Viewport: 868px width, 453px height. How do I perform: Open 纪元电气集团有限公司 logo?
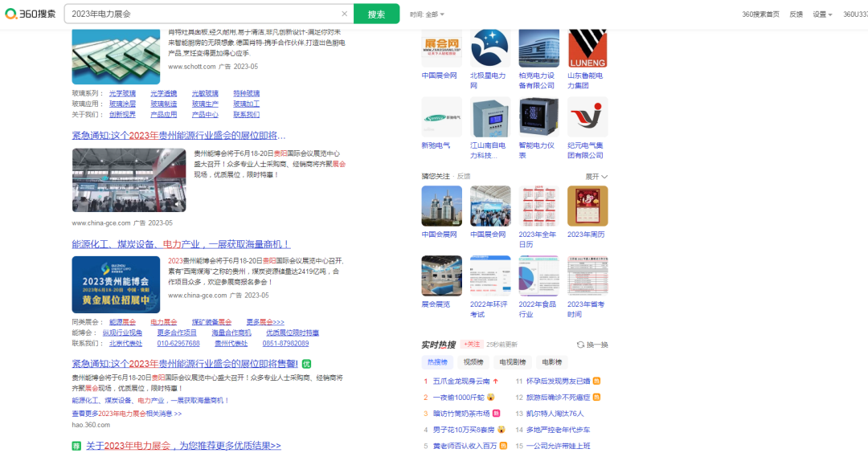coord(588,116)
